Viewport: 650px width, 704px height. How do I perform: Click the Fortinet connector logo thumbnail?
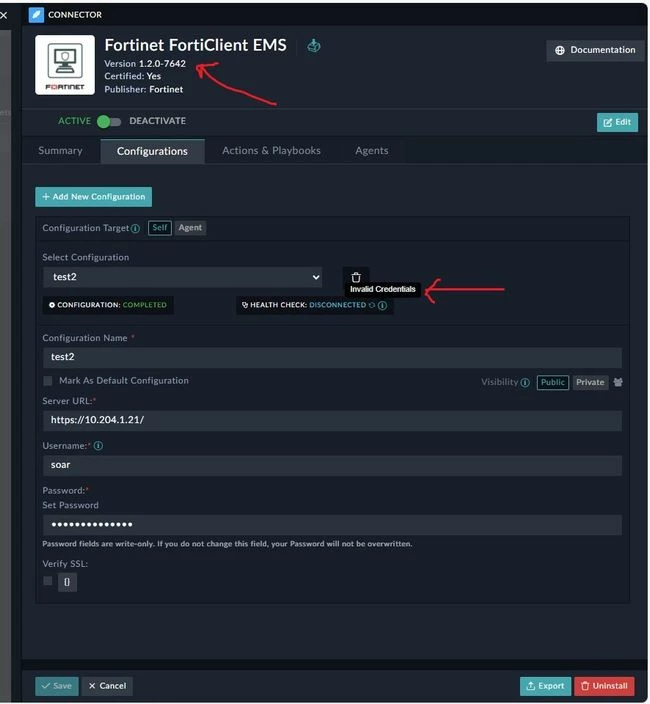[65, 65]
